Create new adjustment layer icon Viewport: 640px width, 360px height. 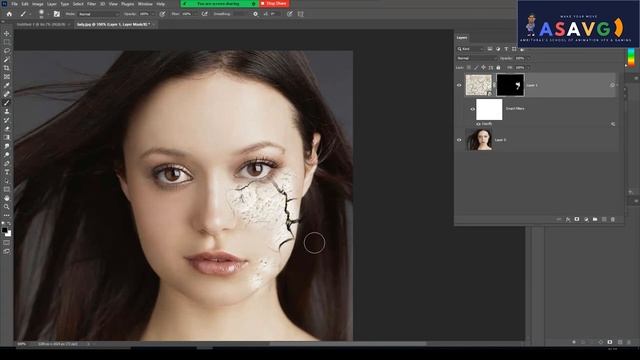(x=586, y=220)
